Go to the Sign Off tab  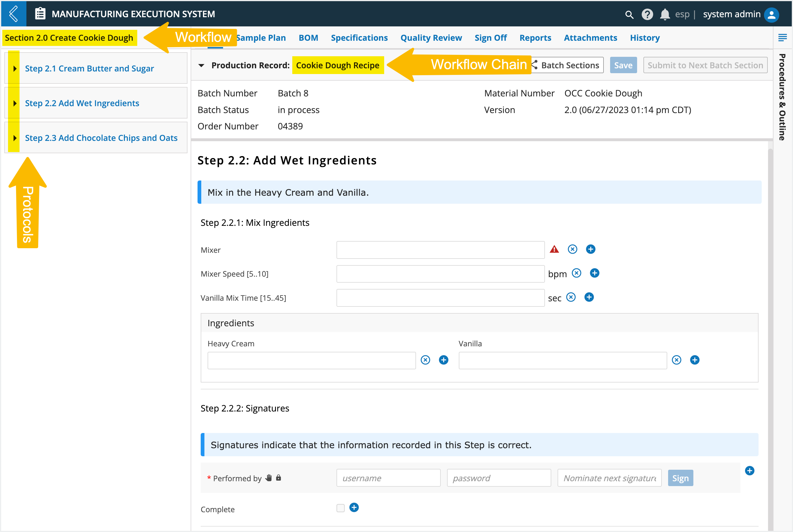pos(491,38)
